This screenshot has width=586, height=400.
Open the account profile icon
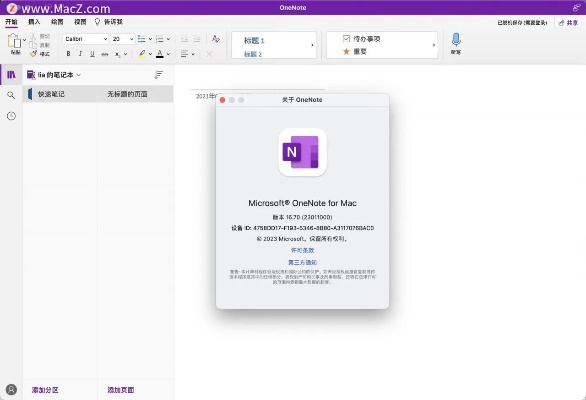pos(12,390)
